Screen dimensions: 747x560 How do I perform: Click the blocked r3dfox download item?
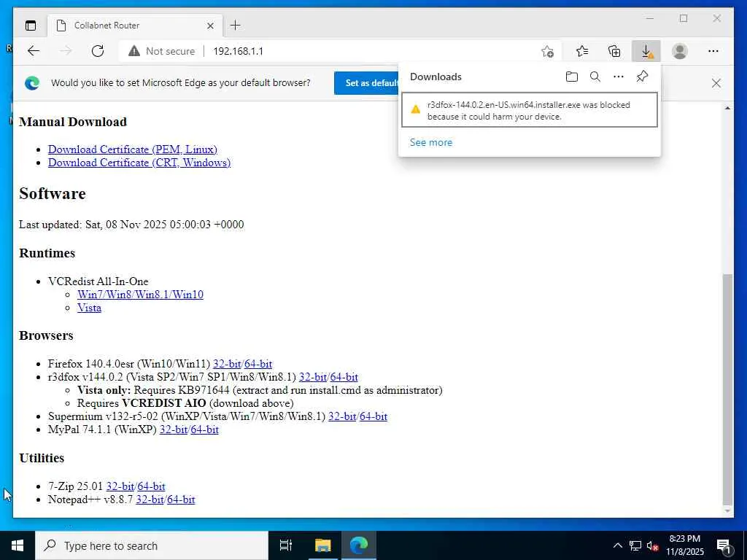tap(530, 111)
